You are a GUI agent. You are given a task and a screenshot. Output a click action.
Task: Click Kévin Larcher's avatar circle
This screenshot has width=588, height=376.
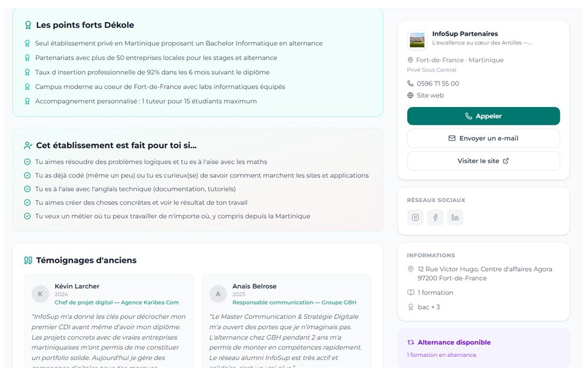click(x=40, y=294)
